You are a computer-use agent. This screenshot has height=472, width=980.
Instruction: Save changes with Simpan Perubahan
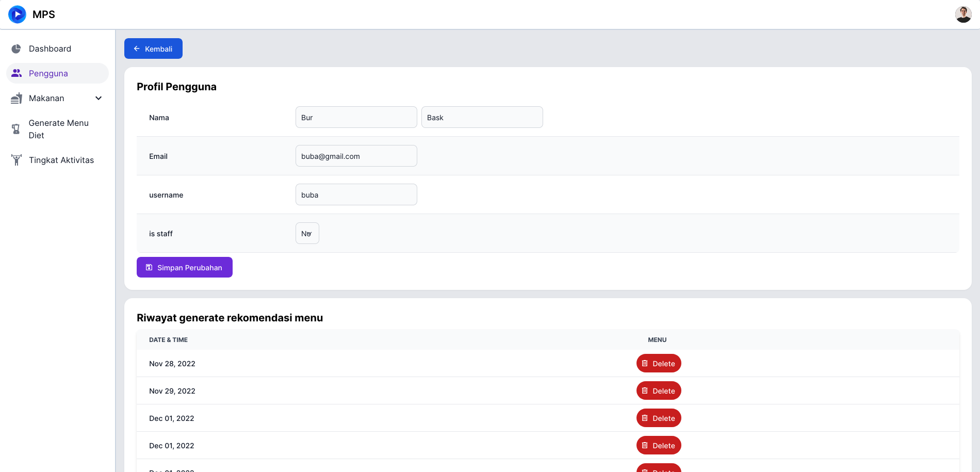click(185, 267)
